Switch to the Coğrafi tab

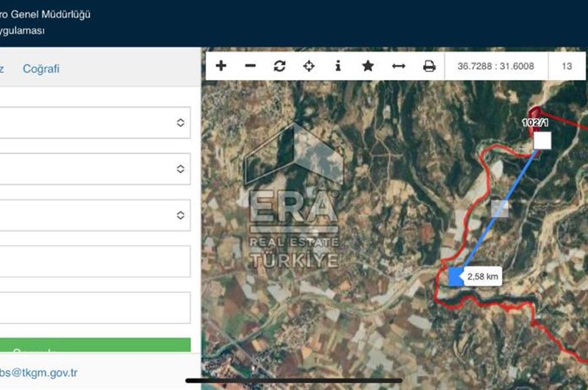click(41, 69)
